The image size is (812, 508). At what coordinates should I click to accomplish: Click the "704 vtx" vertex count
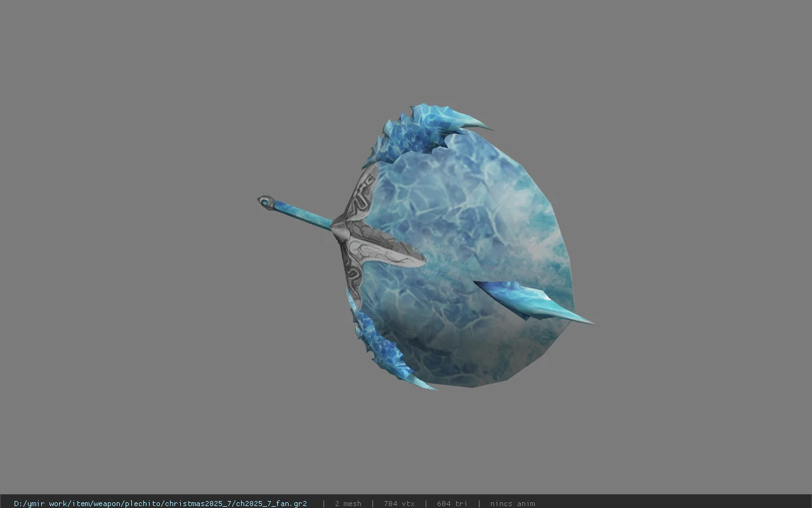(x=399, y=504)
